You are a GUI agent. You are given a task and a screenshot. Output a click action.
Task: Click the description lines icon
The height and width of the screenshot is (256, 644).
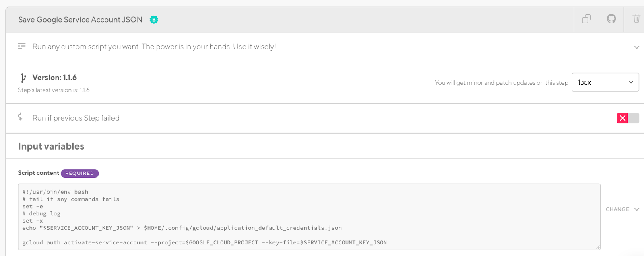coord(22,46)
